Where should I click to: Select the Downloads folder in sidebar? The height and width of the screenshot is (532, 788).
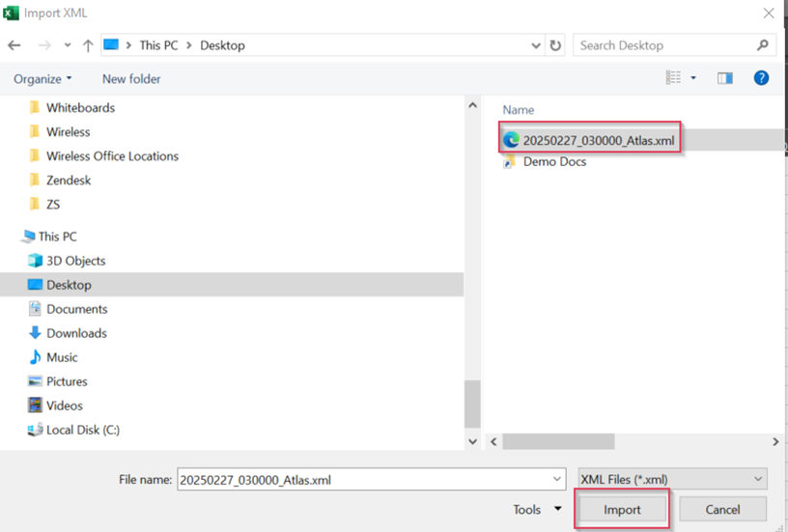(76, 333)
